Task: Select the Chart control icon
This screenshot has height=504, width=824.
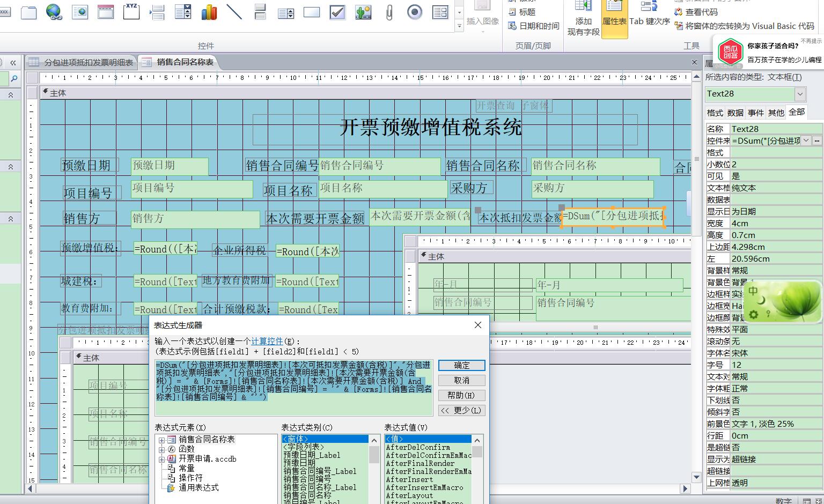Action: [209, 12]
